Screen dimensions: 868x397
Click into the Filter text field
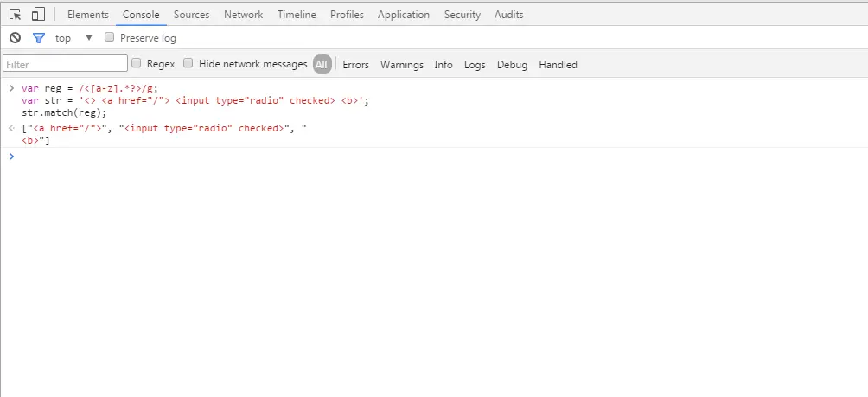66,64
